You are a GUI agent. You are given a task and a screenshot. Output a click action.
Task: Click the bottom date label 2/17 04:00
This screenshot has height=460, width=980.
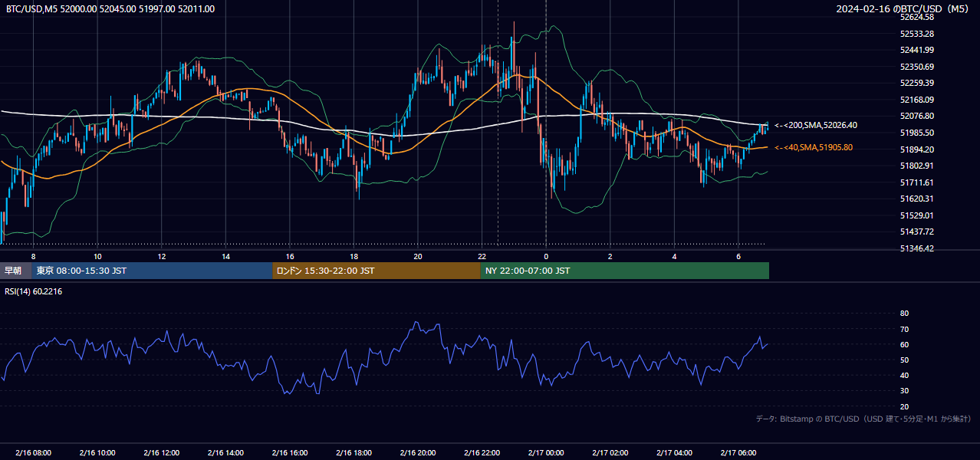click(x=674, y=453)
